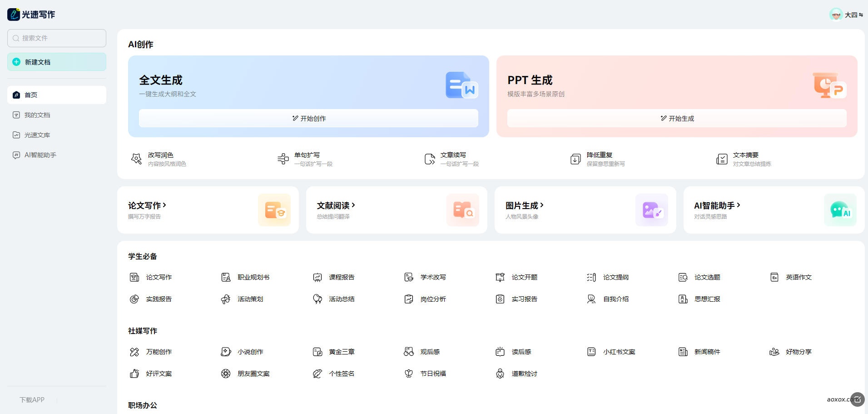This screenshot has width=868, height=414.
Task: Click the 朋友圈文案 icon
Action: pyautogui.click(x=226, y=374)
